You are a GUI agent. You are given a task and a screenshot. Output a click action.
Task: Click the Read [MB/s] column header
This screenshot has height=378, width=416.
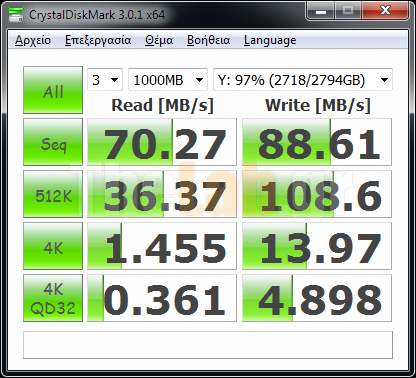(x=162, y=105)
